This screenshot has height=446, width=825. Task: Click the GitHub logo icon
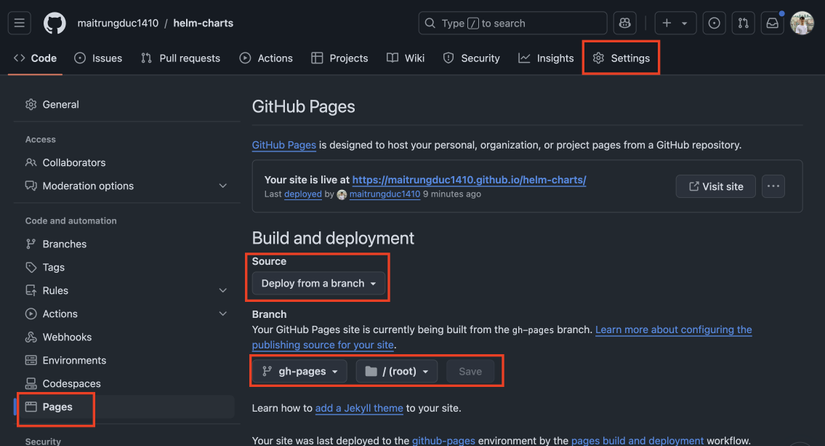coord(54,23)
